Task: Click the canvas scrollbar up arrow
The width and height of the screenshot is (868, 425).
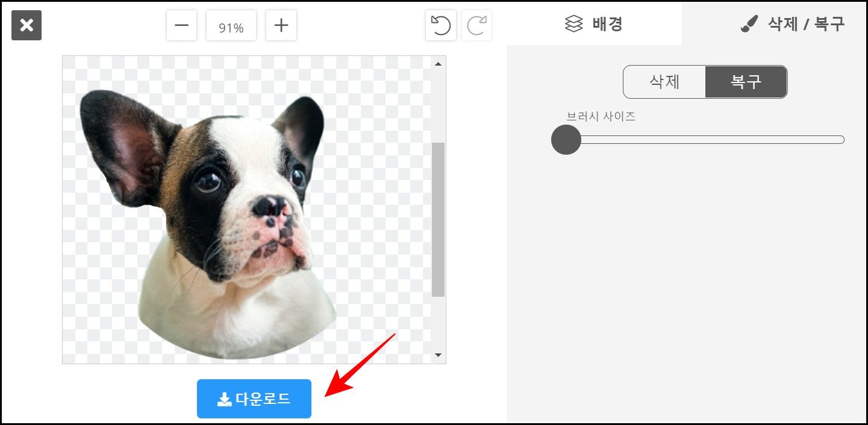Action: (x=439, y=64)
